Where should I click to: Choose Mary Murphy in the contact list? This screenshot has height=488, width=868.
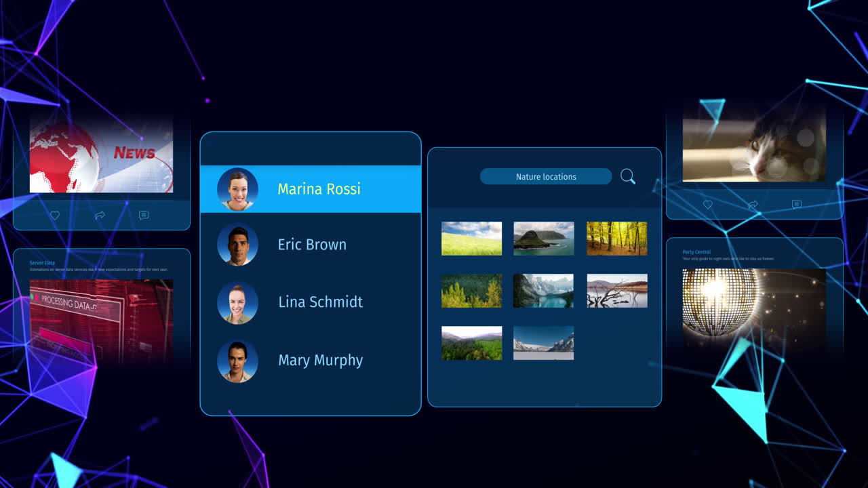(320, 361)
